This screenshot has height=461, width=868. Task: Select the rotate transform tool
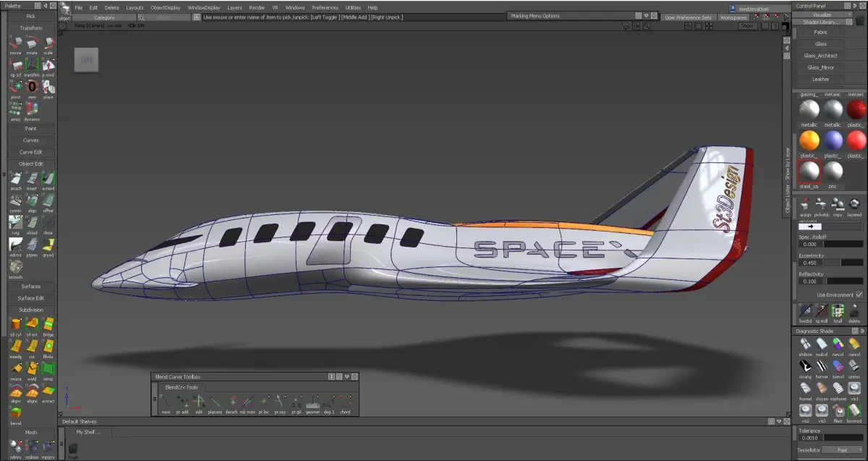(x=32, y=43)
